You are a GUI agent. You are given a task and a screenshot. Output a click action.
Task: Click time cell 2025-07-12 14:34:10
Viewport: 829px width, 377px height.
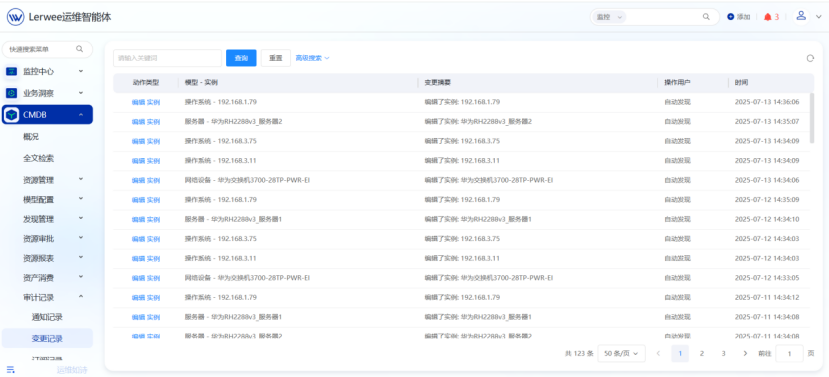click(x=767, y=219)
